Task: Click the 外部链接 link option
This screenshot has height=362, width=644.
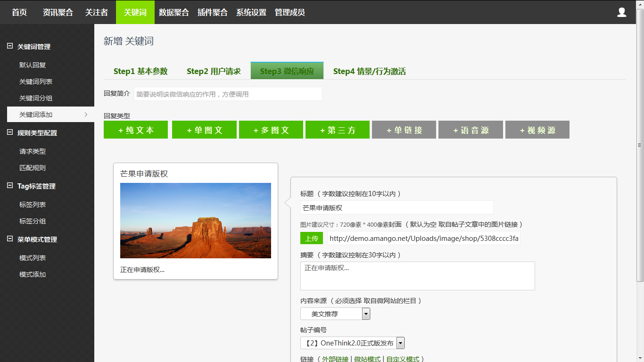Action: click(335, 359)
